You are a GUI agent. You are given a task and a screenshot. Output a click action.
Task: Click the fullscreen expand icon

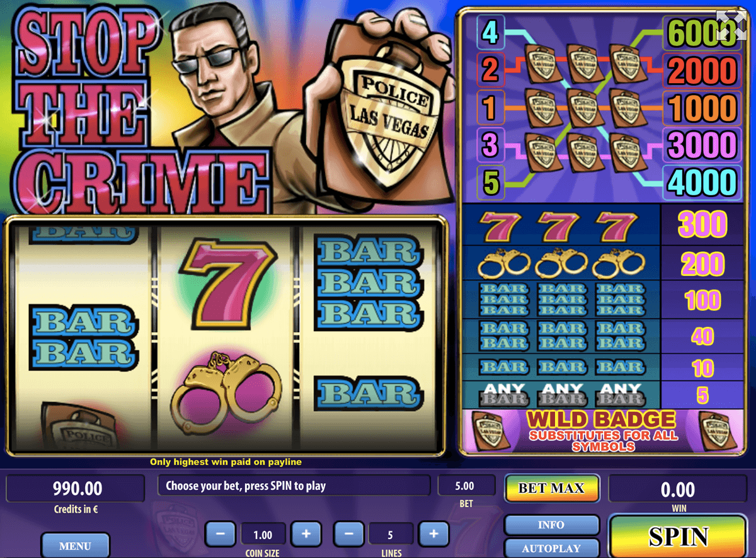[x=731, y=26]
